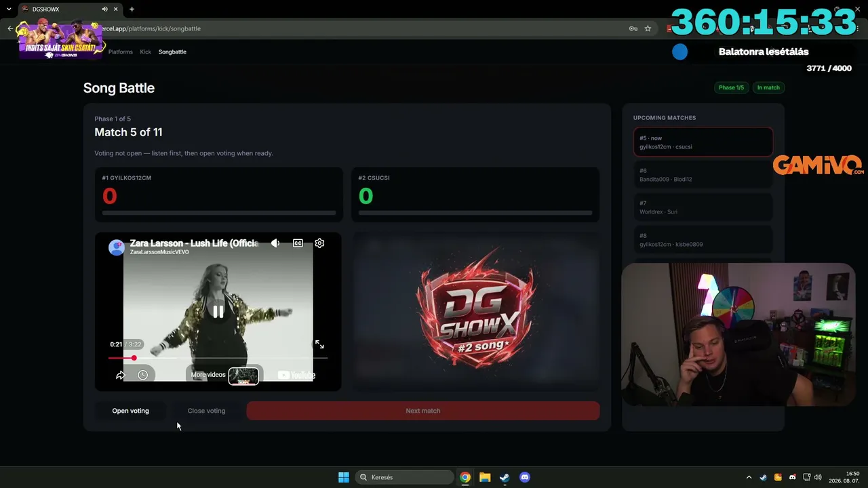Open the More videos thumbnail
This screenshot has width=868, height=488.
243,375
